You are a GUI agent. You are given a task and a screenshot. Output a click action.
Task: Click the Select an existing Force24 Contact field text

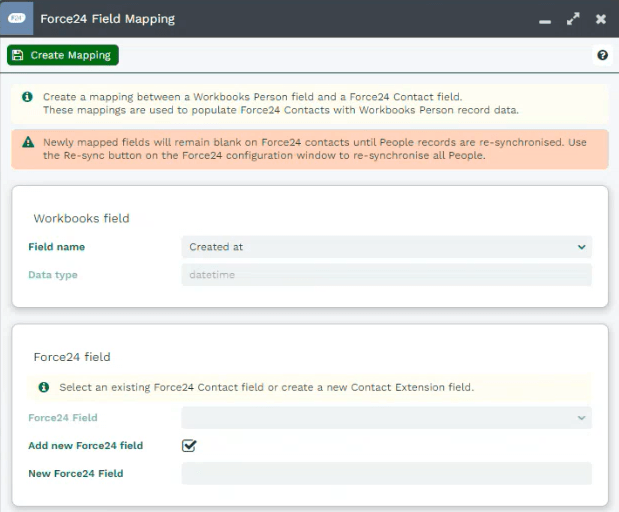point(266,387)
